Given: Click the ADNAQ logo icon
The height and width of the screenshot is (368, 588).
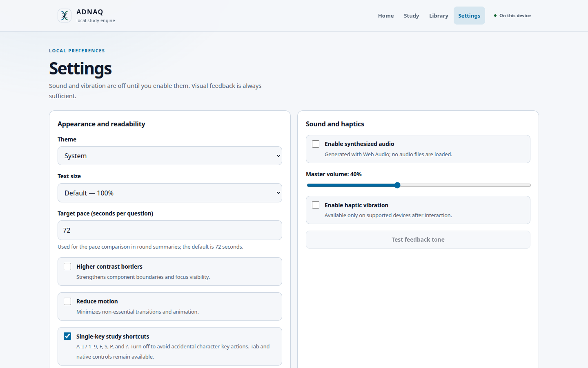Looking at the screenshot, I should [x=65, y=16].
